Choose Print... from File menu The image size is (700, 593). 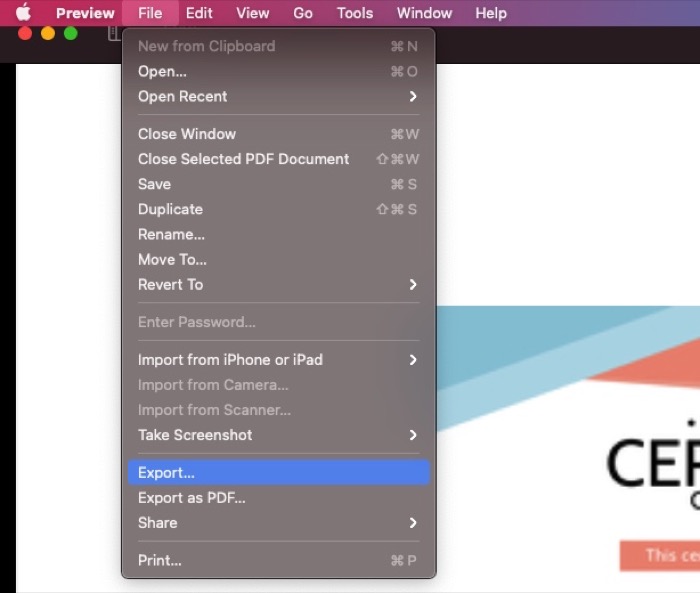279,560
